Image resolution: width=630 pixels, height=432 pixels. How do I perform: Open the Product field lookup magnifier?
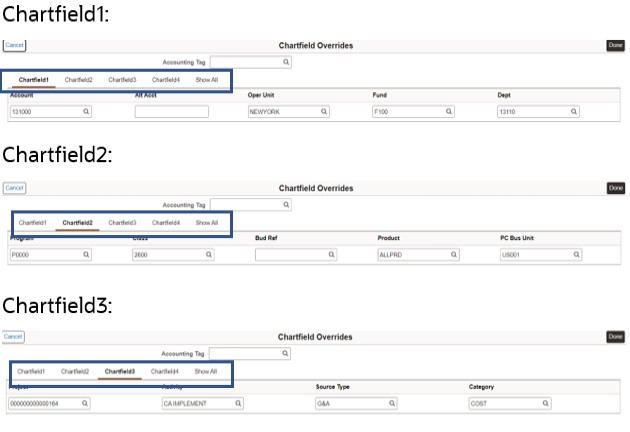(454, 255)
